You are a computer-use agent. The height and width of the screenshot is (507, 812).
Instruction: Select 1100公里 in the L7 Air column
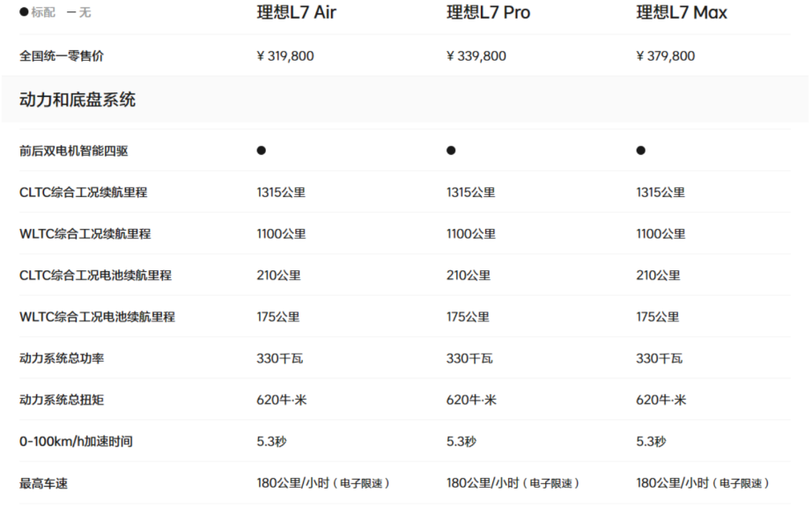coord(281,234)
